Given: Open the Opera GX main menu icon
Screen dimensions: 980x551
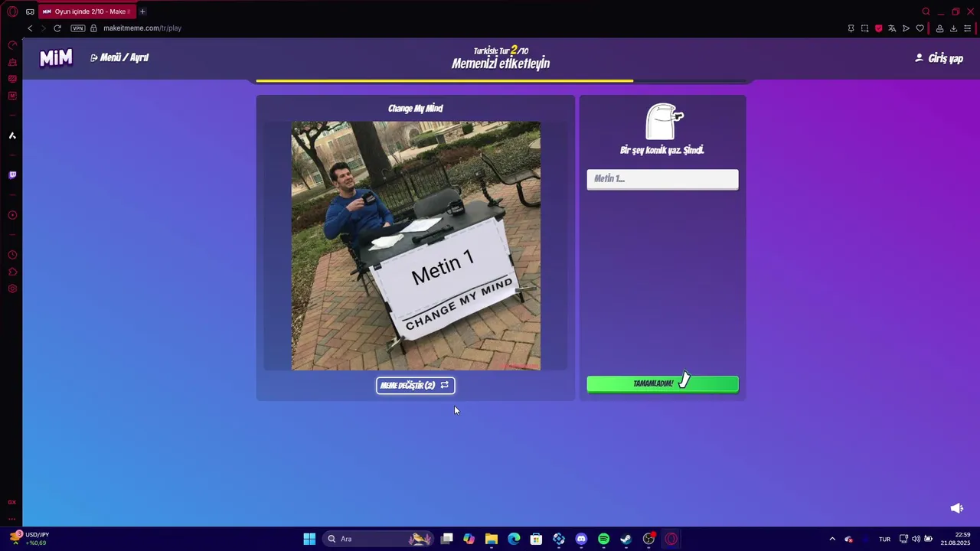Looking at the screenshot, I should coord(12,11).
